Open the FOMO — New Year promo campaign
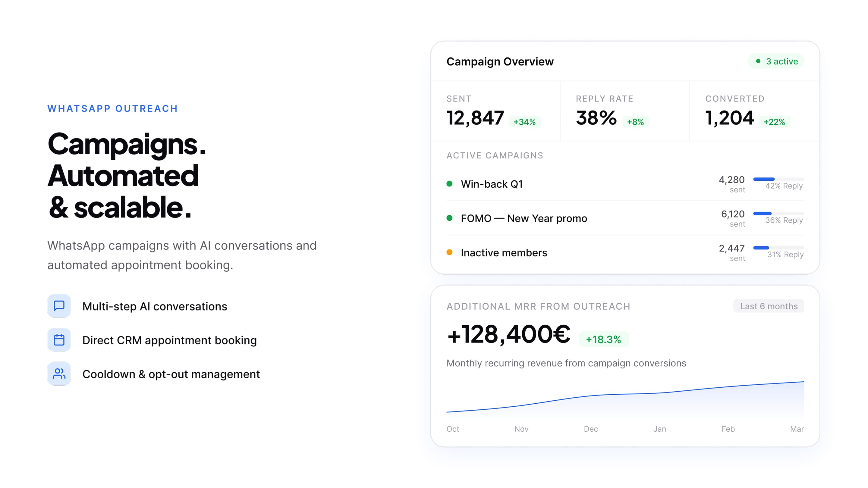Image resolution: width=868 pixels, height=488 pixels. [x=524, y=219]
